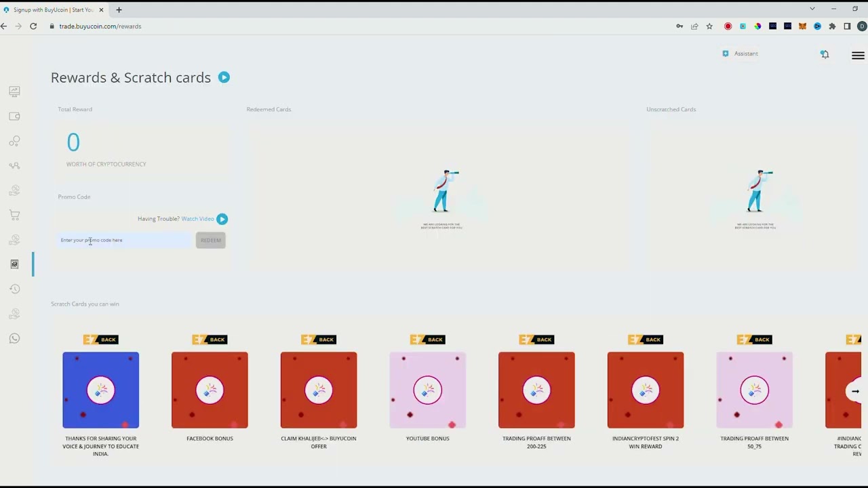Open the hamburger menu
The image size is (868, 488).
(858, 56)
